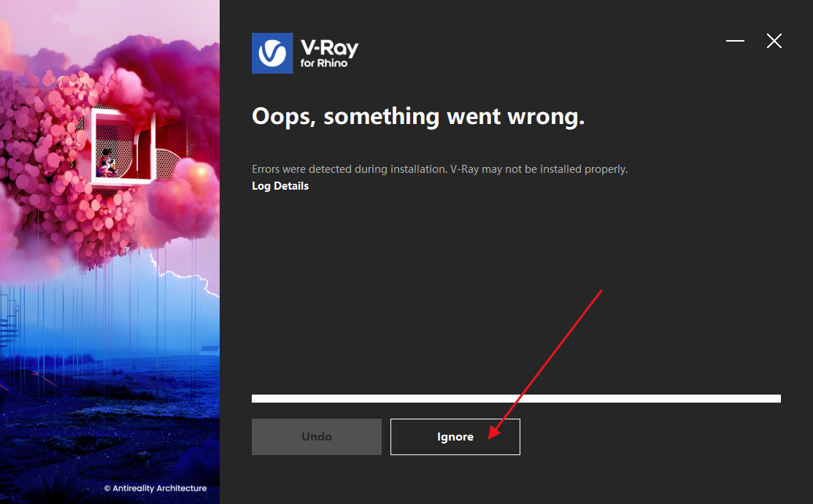Click the small distant house on the horizon
Viewport: 813px width, 504px height.
tap(210, 350)
